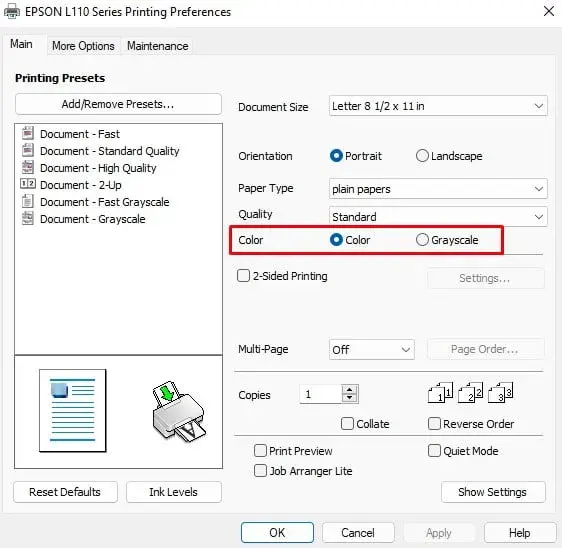This screenshot has height=548, width=562.
Task: Turn on Quiet Mode
Action: [x=434, y=451]
